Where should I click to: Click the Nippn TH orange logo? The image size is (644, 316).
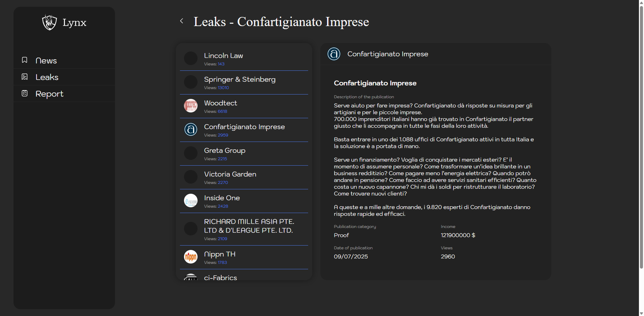(x=191, y=257)
